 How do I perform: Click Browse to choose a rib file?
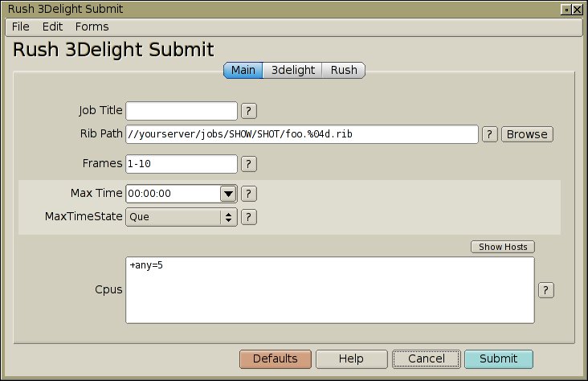[527, 134]
